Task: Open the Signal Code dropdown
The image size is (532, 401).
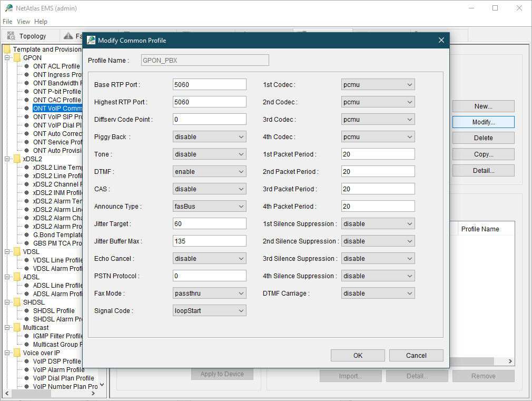Action: [x=209, y=311]
